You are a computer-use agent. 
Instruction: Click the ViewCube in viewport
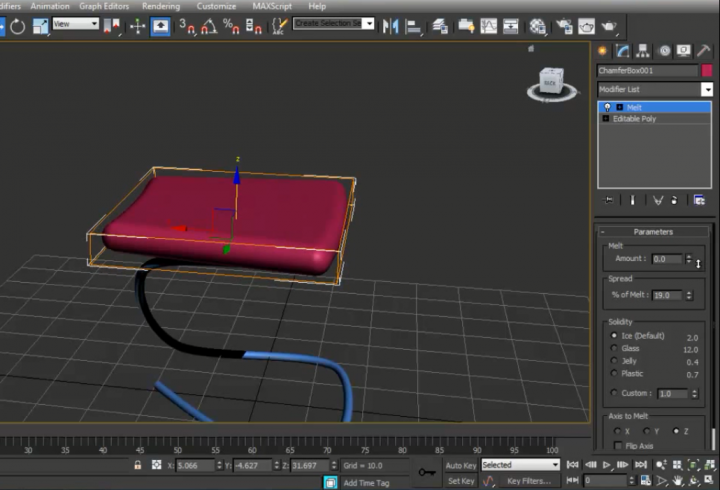coord(551,82)
